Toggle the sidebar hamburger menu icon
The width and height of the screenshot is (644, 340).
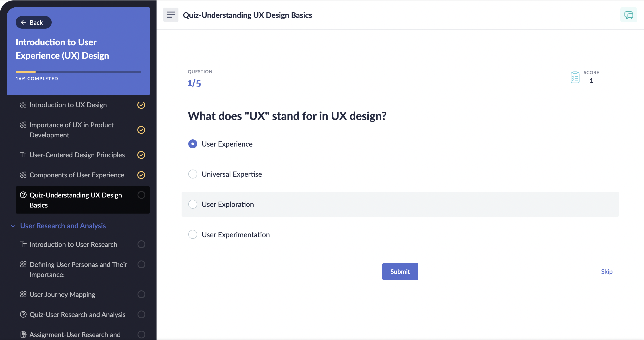click(171, 15)
